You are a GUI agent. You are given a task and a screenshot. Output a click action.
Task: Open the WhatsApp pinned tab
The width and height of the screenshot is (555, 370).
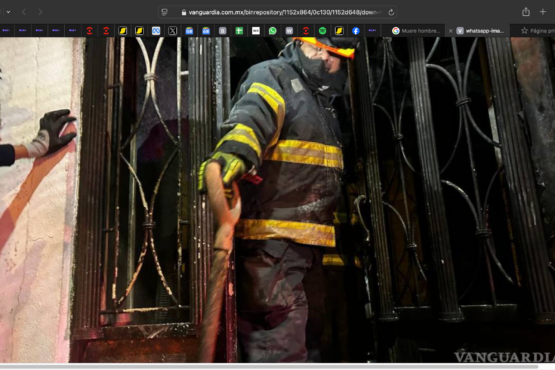coord(272,31)
